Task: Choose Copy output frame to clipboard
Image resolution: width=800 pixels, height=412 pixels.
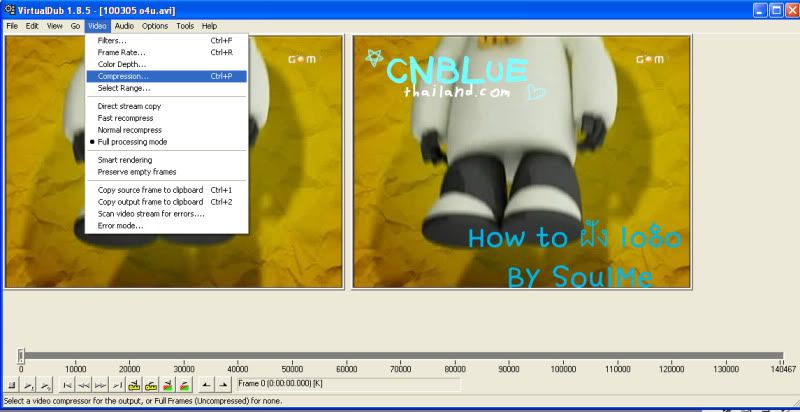Action: pos(166,202)
